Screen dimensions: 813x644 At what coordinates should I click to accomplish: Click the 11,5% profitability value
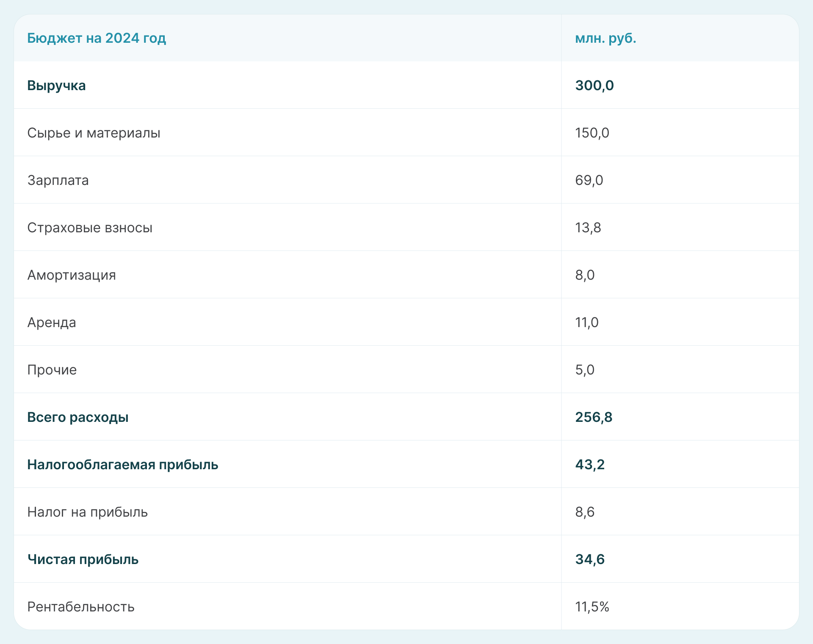592,607
